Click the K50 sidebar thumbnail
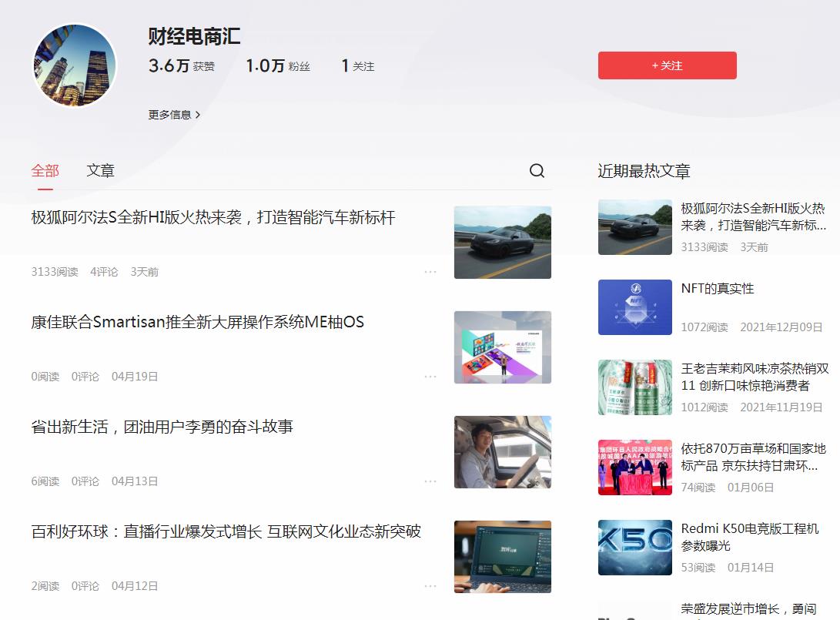 coord(635,548)
